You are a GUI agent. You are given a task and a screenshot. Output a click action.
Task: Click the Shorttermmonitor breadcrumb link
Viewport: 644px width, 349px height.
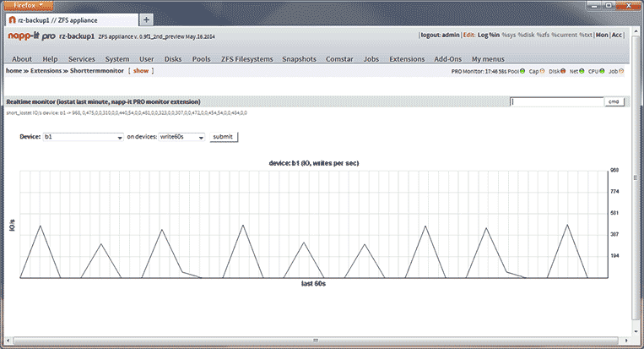pos(96,71)
